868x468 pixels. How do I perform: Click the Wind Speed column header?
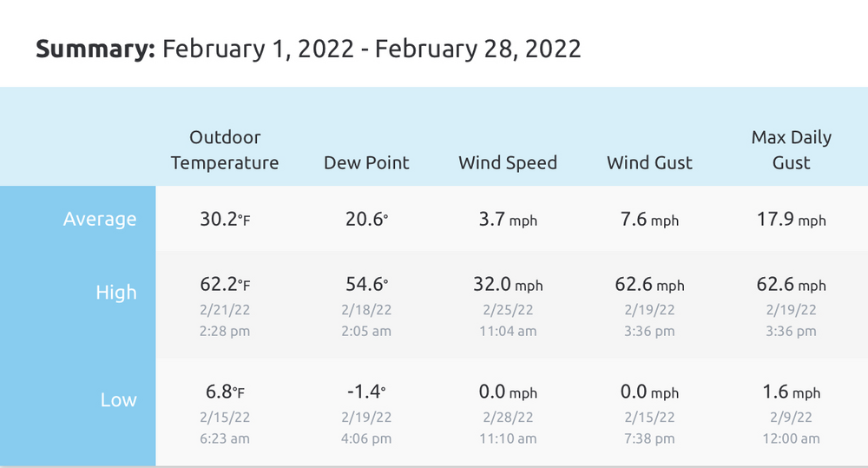(508, 163)
